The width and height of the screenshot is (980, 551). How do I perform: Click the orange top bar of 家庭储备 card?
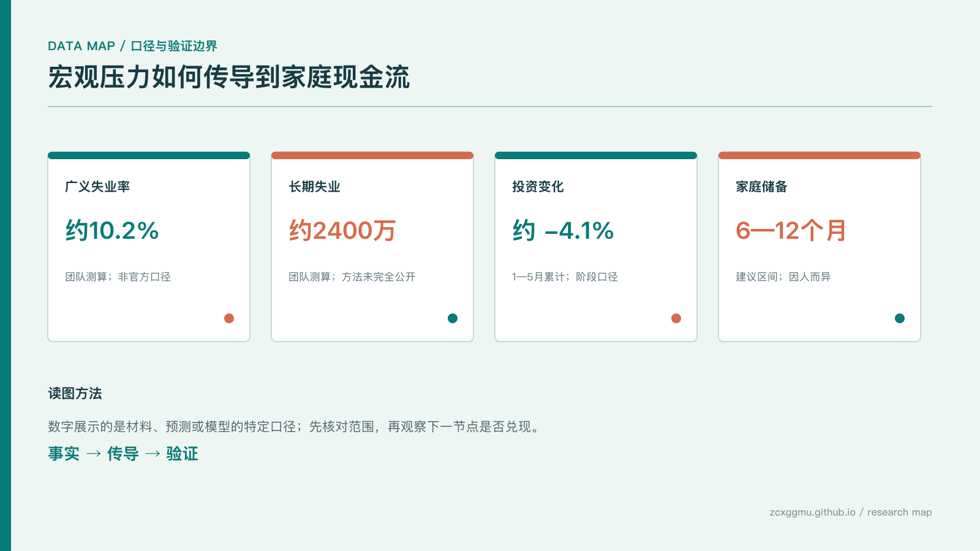coord(820,156)
